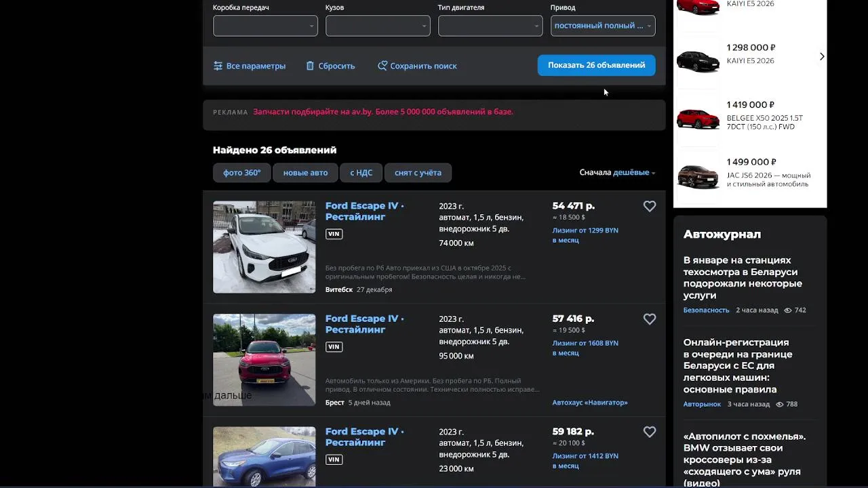This screenshot has width=868, height=488.
Task: View the blue Ford Escape photo
Action: [x=264, y=456]
